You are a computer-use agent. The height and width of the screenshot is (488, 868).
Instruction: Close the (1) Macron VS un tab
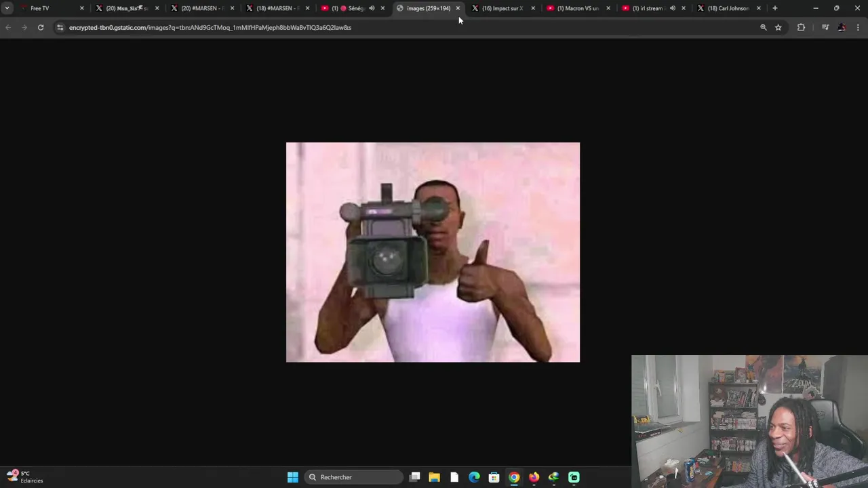[x=608, y=8]
